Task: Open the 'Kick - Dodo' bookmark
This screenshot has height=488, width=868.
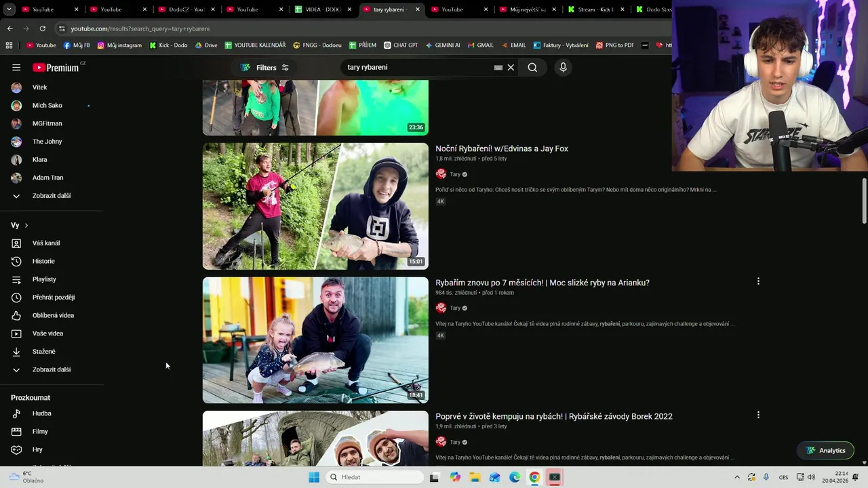Action: coord(167,45)
